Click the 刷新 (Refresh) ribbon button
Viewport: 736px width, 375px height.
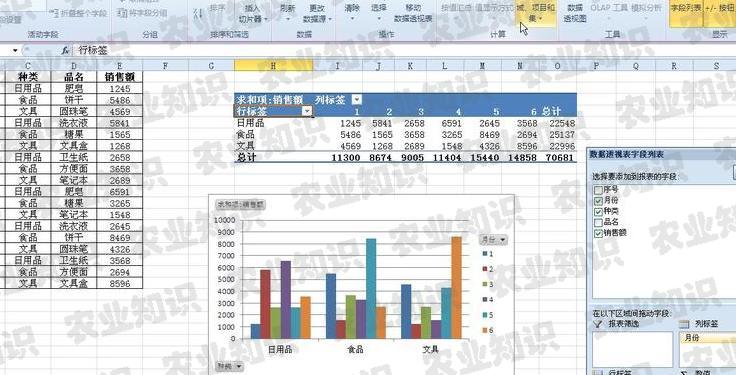(x=287, y=13)
